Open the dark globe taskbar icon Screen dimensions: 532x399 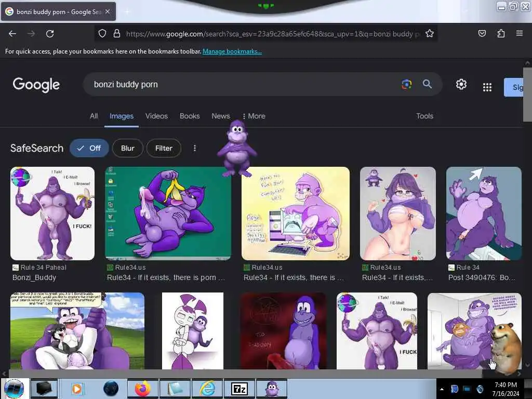coord(111,389)
